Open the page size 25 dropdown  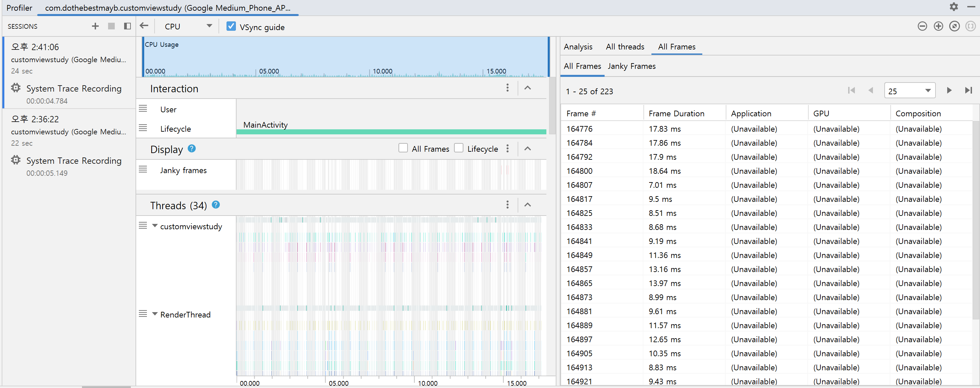[909, 91]
